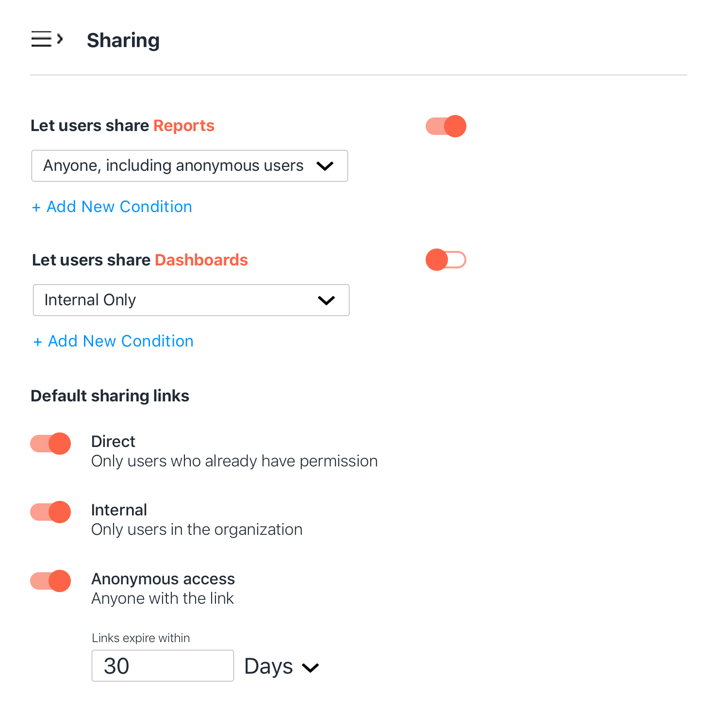The width and height of the screenshot is (728, 728).
Task: Disable the Direct sharing link toggle
Action: tap(50, 444)
